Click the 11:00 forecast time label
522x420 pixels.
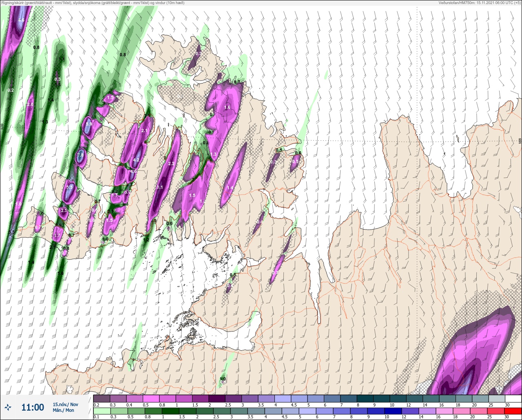coord(33,407)
